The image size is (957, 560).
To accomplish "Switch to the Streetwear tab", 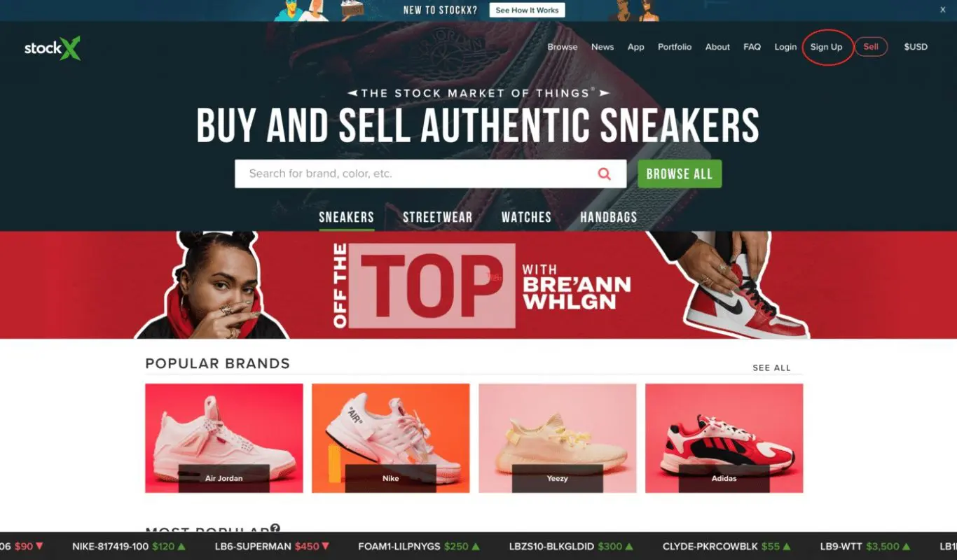I will pyautogui.click(x=437, y=217).
